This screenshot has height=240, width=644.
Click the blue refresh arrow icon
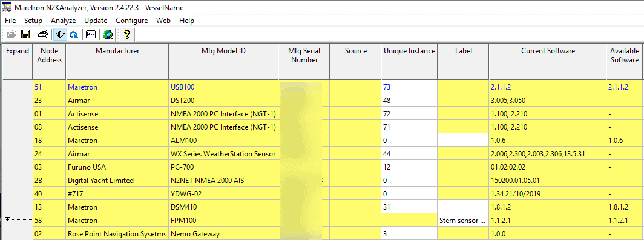74,35
